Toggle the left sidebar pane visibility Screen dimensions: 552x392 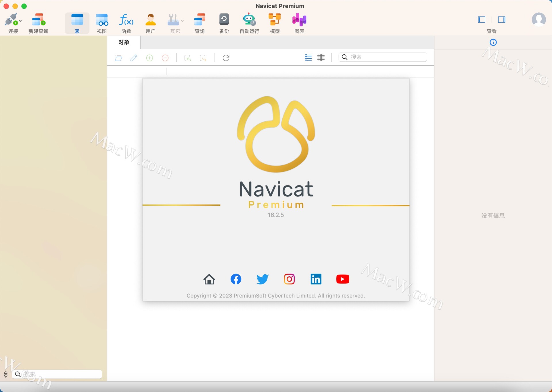482,20
